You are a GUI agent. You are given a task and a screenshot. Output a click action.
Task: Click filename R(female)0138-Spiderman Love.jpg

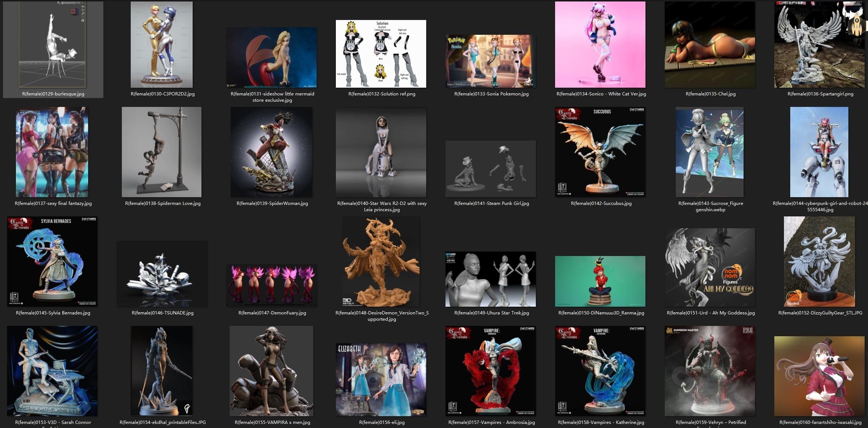pyautogui.click(x=163, y=203)
